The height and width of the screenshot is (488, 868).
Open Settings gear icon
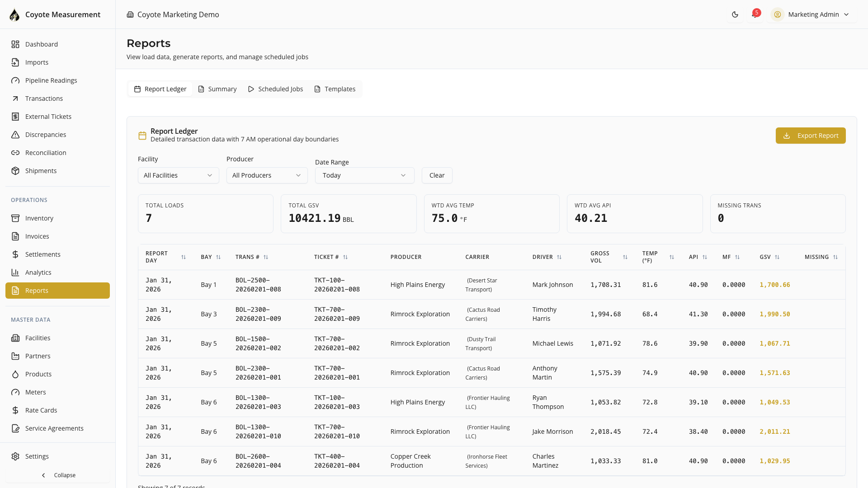(15, 456)
